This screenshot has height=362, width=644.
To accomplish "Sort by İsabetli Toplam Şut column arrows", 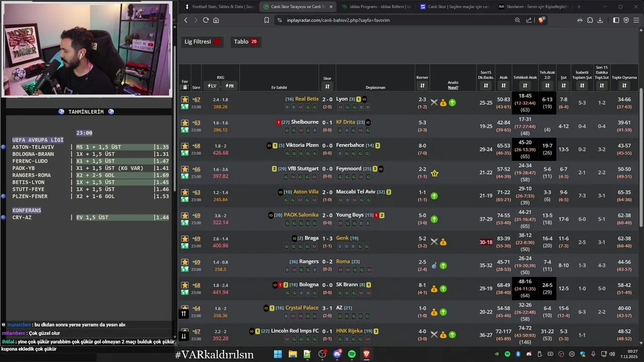I will coord(582,86).
